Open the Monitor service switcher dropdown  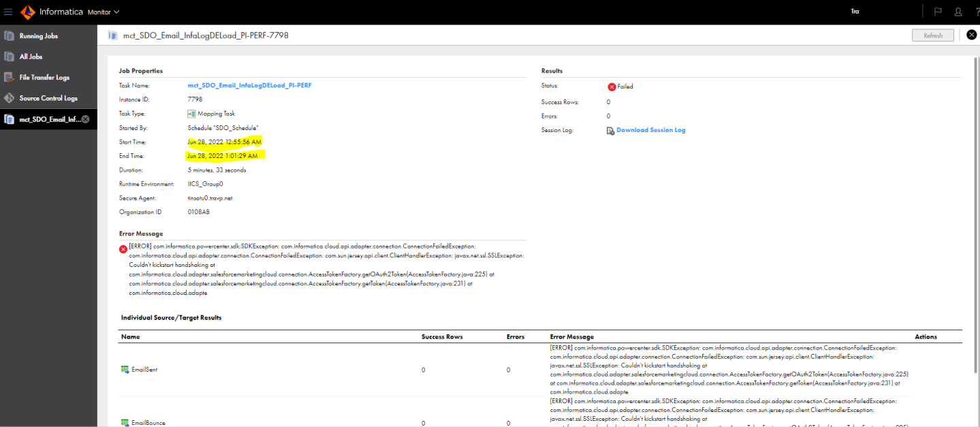(104, 12)
